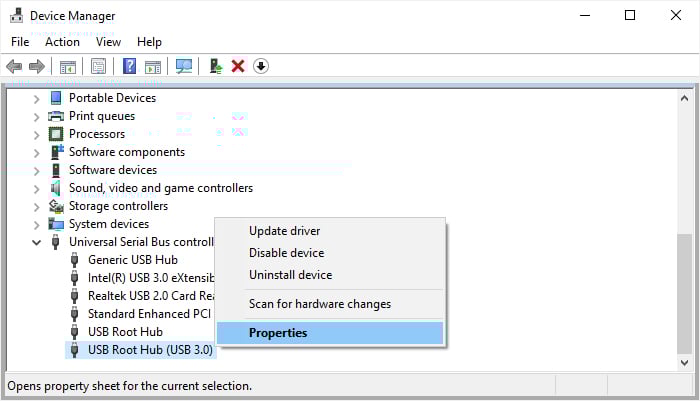Click the Software components icon
The height and width of the screenshot is (401, 700).
click(x=57, y=152)
